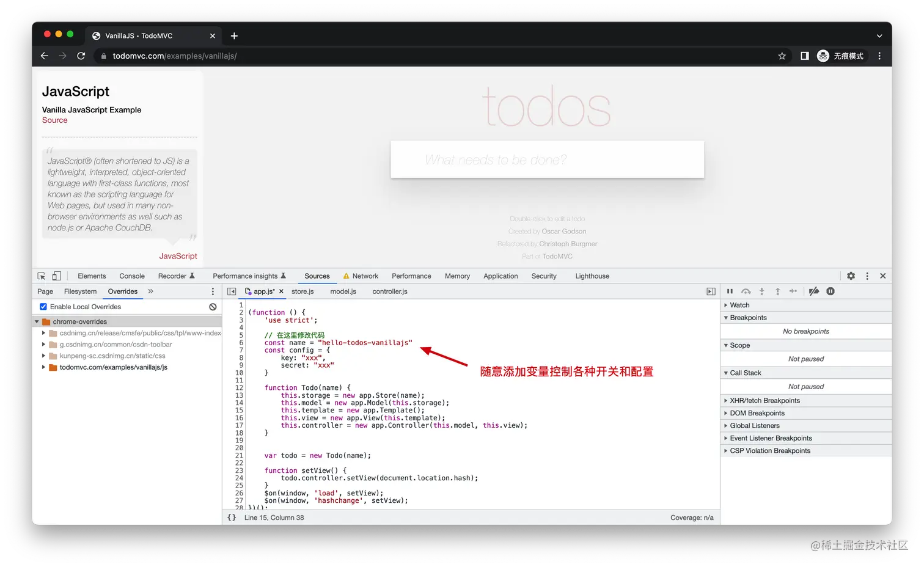This screenshot has width=924, height=567.
Task: Close the VanillaJS TodoMVC tab
Action: click(213, 36)
